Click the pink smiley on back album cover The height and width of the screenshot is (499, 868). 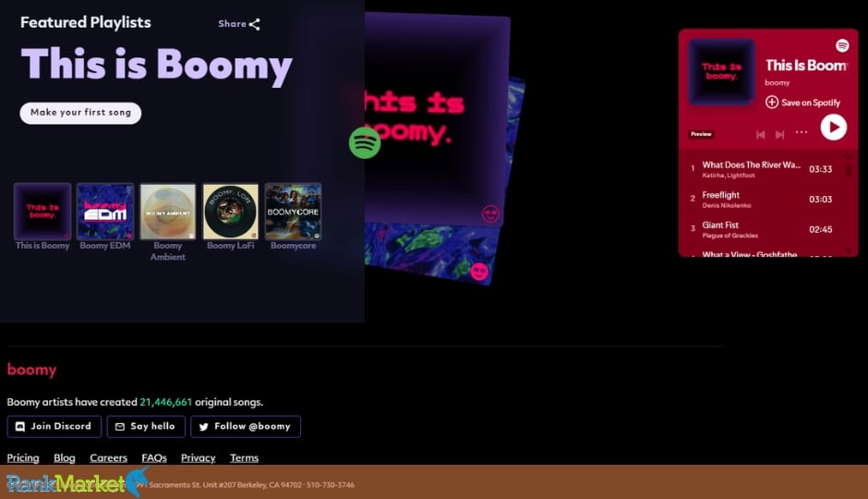(479, 272)
